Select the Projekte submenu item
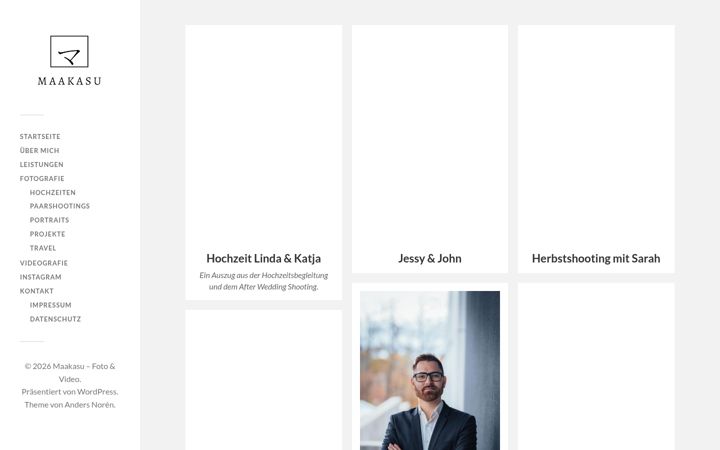Image resolution: width=720 pixels, height=450 pixels. 48,234
